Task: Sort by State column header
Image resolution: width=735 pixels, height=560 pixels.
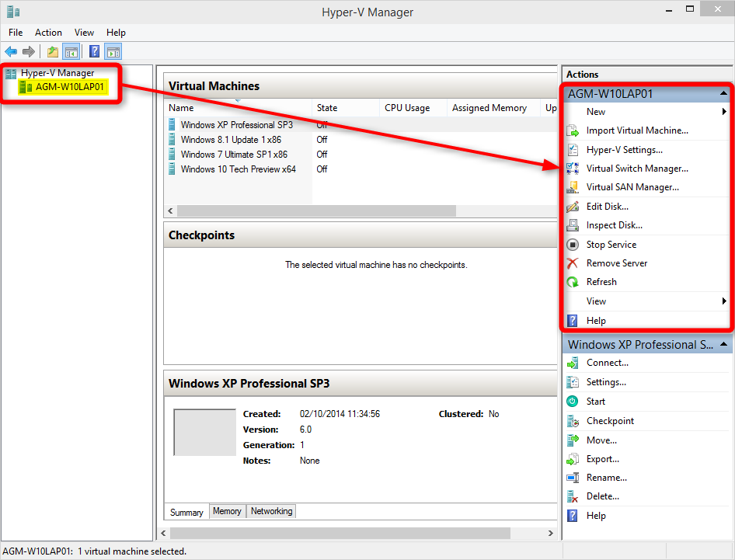Action: point(346,108)
